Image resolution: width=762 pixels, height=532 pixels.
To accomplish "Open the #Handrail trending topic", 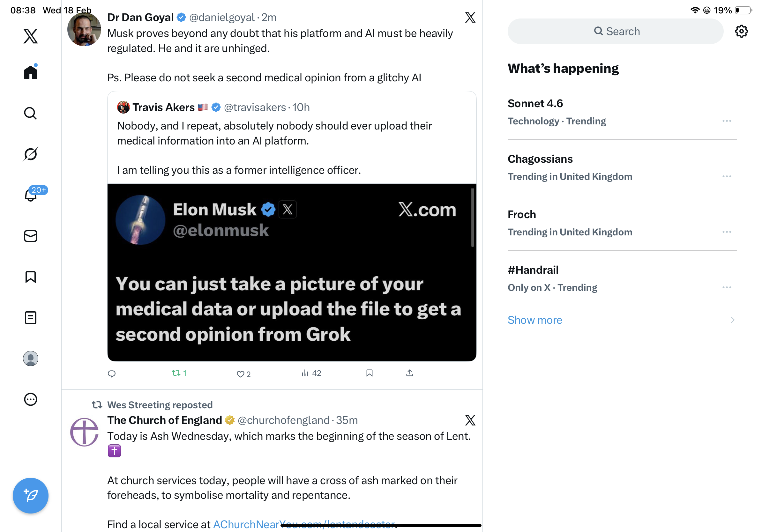I will [533, 270].
